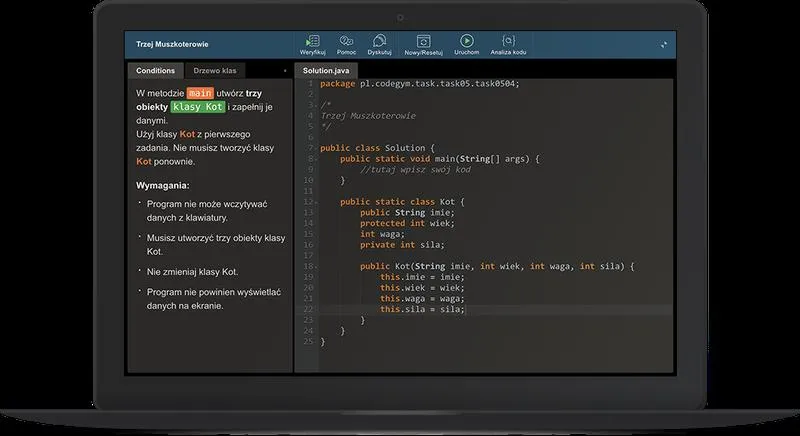Image resolution: width=800 pixels, height=436 pixels.
Task: Click the 'Wymagania:' heading
Action: click(162, 186)
